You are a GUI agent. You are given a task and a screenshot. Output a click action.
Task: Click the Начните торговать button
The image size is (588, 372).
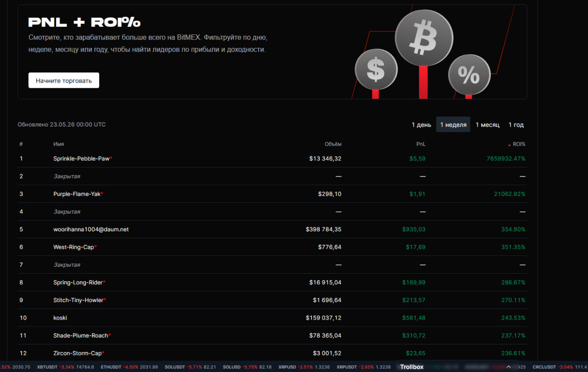coord(64,80)
